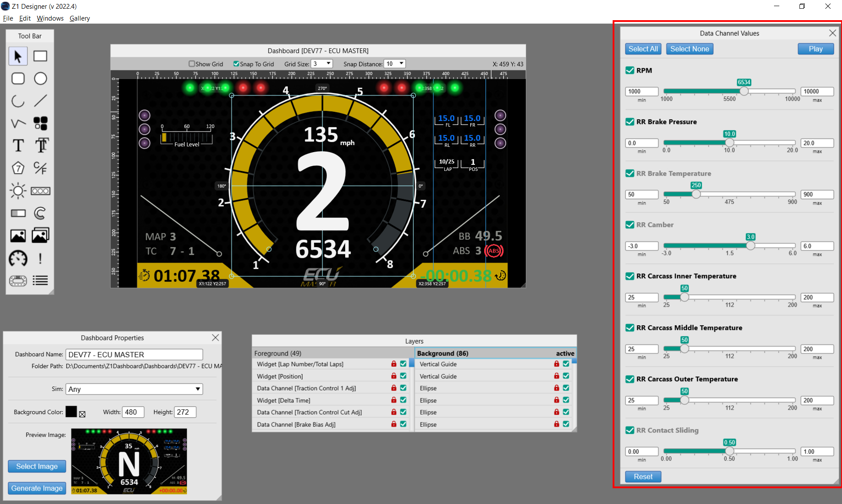Click the dashboard preview image thumbnail
842x504 pixels.
pos(129,461)
